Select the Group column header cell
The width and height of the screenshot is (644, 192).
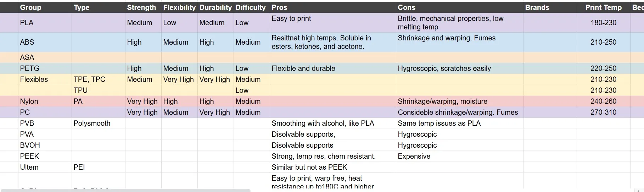click(45, 7)
